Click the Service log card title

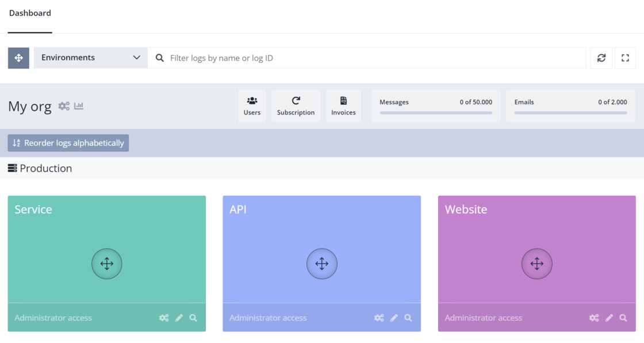coord(33,209)
